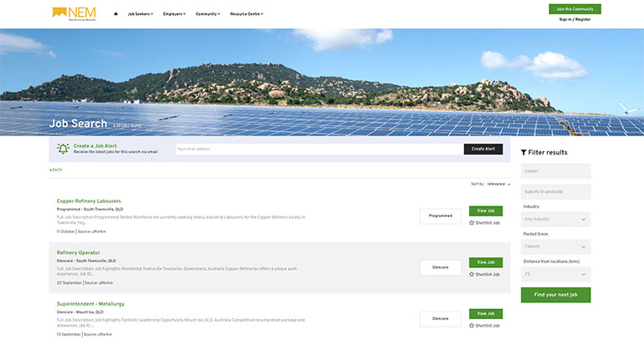The width and height of the screenshot is (644, 345).
Task: Click Join this Community button
Action: coord(575,9)
